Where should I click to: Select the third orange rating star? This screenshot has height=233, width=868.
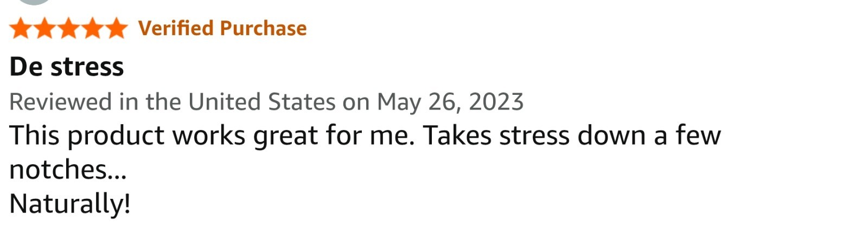click(68, 28)
